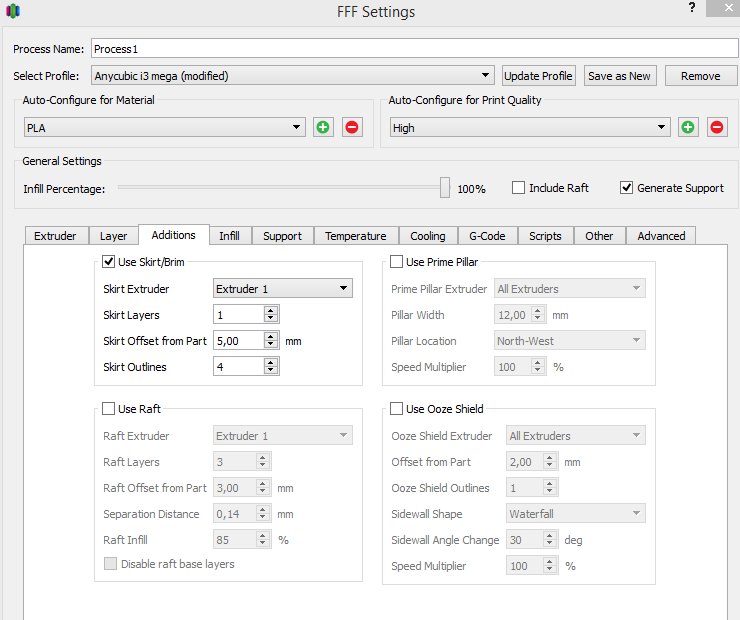Click the Save as New button
The width and height of the screenshot is (740, 620).
[x=619, y=76]
